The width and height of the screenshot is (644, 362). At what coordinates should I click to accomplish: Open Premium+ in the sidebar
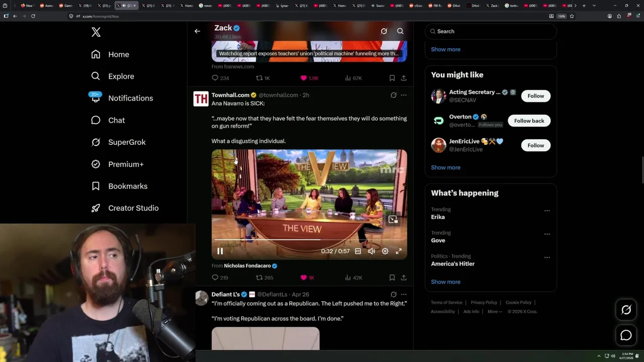117,164
